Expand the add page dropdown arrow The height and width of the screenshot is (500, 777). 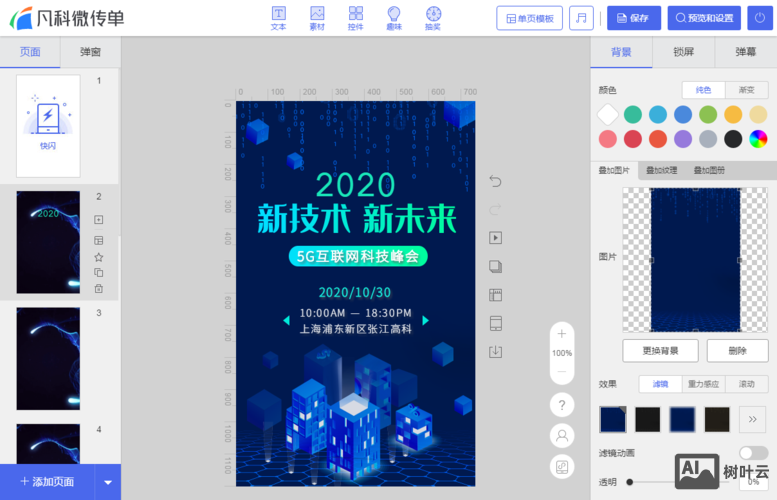[108, 482]
